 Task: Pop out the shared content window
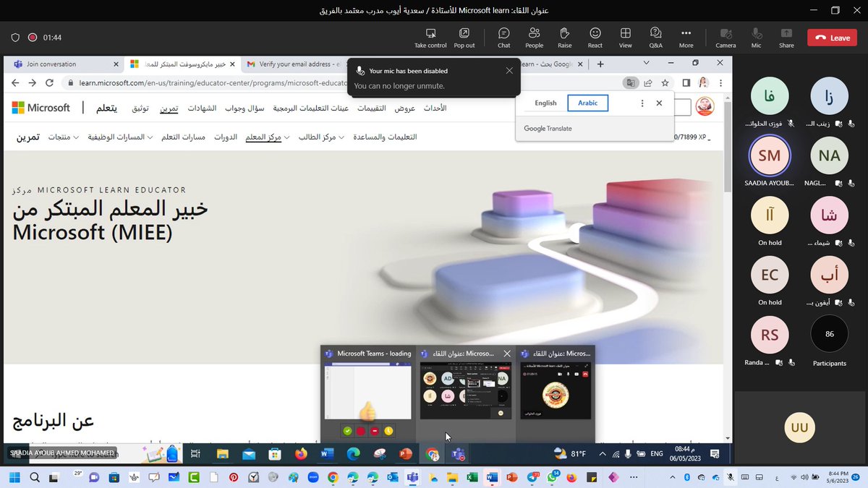pos(464,38)
